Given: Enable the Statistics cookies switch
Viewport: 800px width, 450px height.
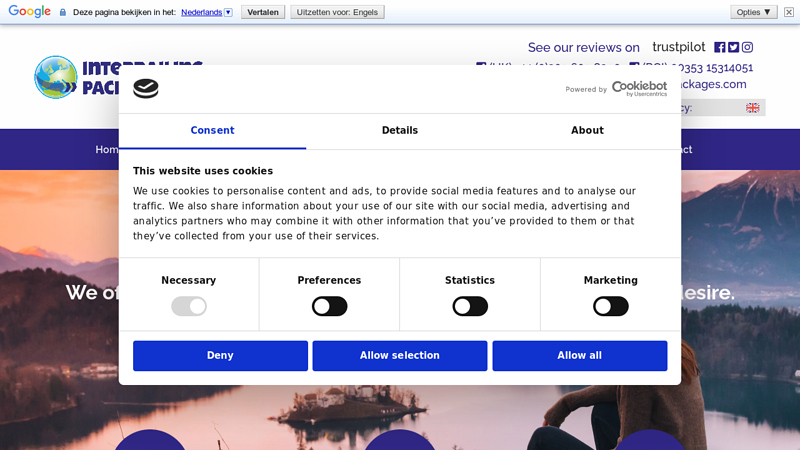Looking at the screenshot, I should click(x=470, y=306).
